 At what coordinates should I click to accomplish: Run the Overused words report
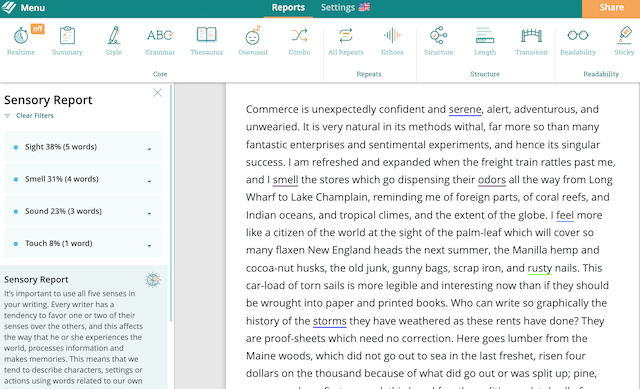[253, 41]
